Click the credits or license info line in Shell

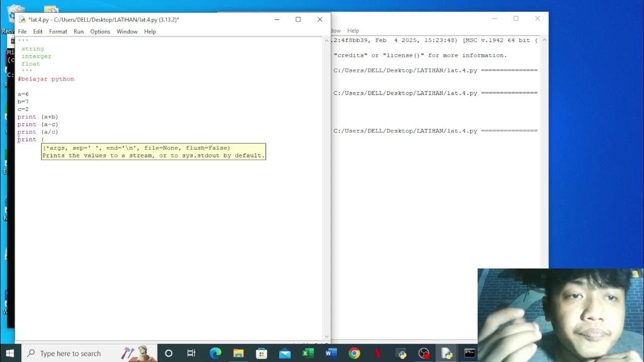tap(420, 55)
